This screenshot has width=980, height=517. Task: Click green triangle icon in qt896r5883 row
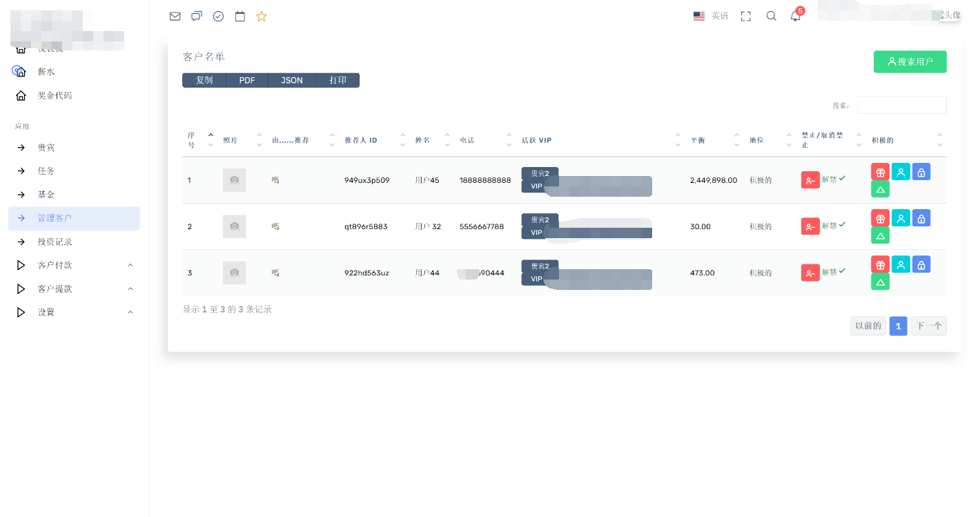coord(880,236)
